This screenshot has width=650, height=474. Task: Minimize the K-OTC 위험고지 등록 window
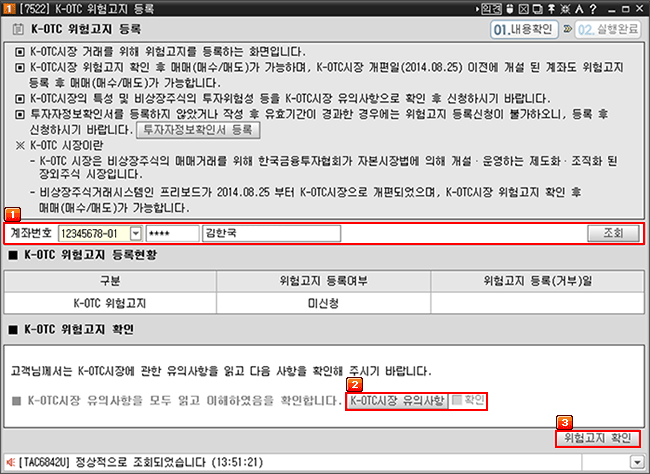(x=612, y=10)
